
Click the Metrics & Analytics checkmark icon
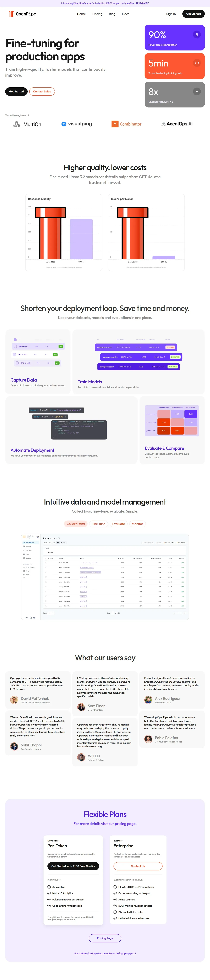click(49, 893)
